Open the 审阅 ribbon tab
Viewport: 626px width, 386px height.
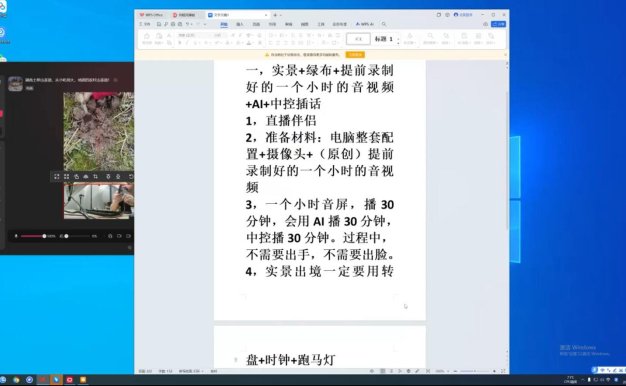[x=289, y=24]
